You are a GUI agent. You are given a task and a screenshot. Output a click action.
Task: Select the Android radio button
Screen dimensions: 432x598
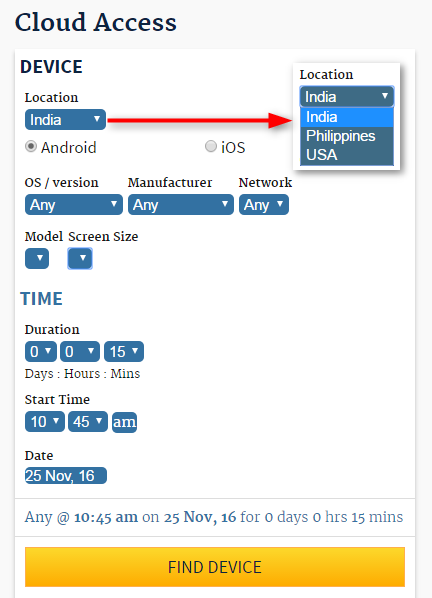point(31,146)
